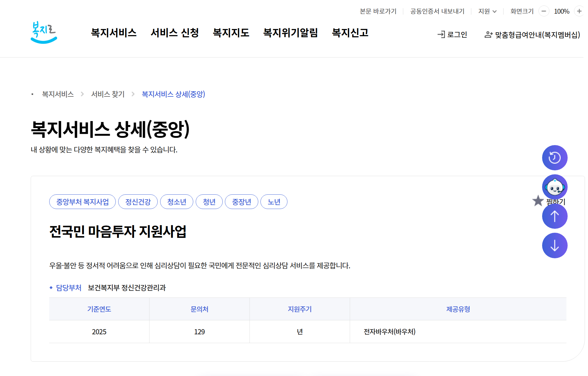The width and height of the screenshot is (588, 376).
Task: Select the 중장년 tag
Action: [242, 202]
